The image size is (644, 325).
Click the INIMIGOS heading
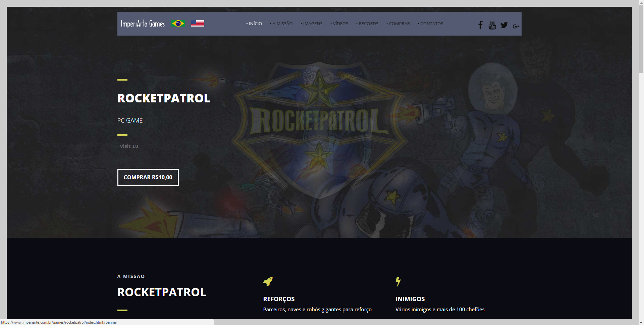click(410, 299)
